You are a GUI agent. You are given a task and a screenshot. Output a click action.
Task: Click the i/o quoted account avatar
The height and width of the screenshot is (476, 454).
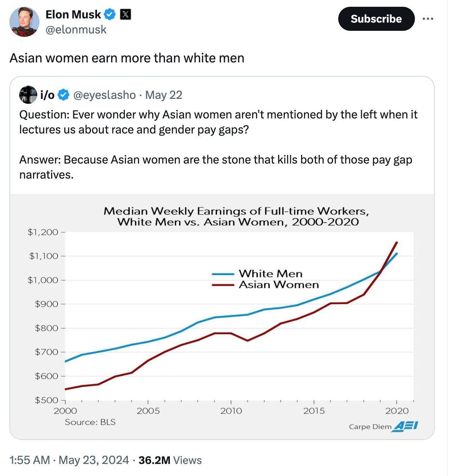(28, 95)
